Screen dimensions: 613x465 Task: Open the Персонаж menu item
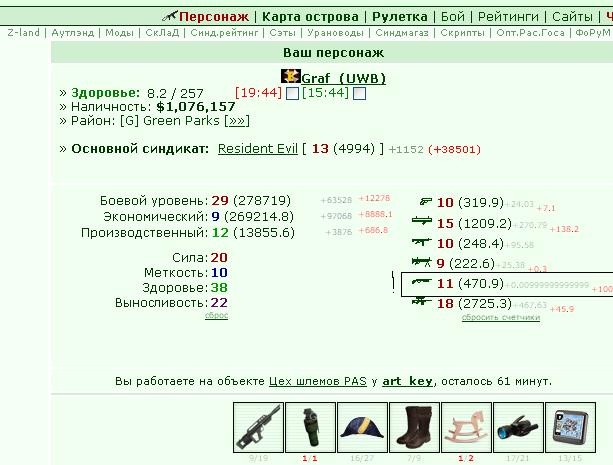(x=213, y=17)
